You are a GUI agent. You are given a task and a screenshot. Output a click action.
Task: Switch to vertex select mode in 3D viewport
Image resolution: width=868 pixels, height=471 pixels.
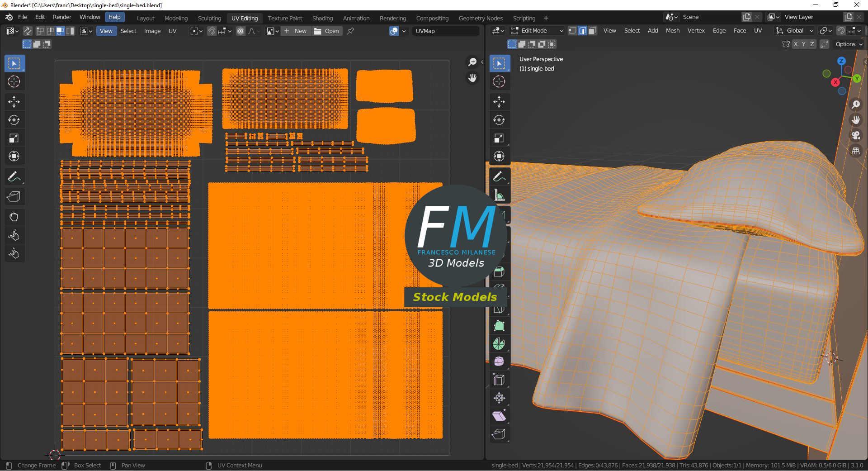point(572,30)
